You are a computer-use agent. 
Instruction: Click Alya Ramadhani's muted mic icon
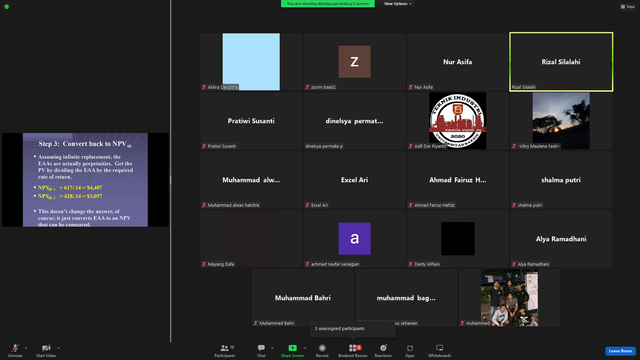pos(514,264)
